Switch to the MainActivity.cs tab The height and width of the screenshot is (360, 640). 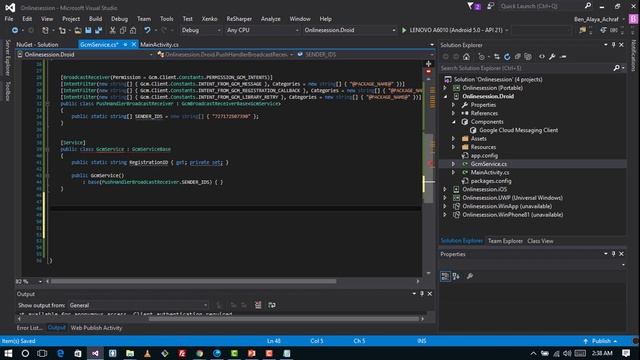pos(159,44)
